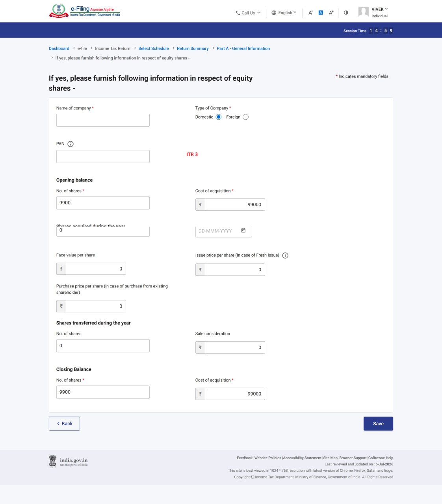Open Site Map footer link
Viewport: 442px width, 504px height.
[x=330, y=458]
